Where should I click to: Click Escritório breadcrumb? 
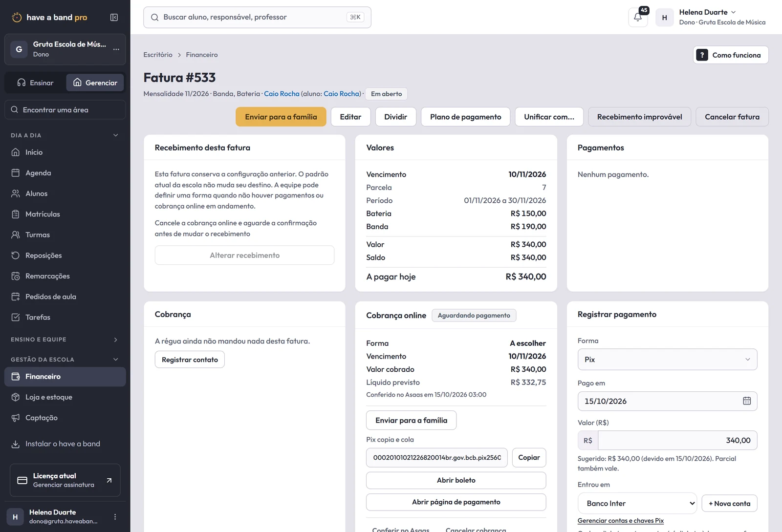click(158, 55)
